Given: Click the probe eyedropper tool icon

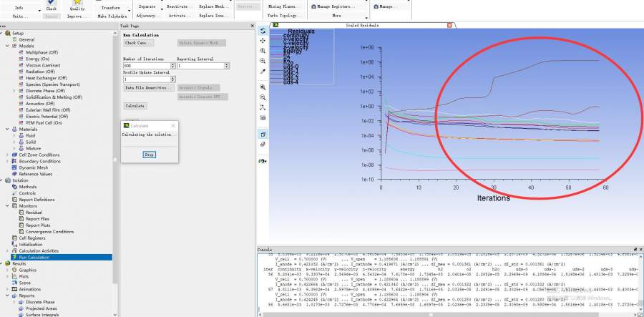Looking at the screenshot, I should [263, 72].
